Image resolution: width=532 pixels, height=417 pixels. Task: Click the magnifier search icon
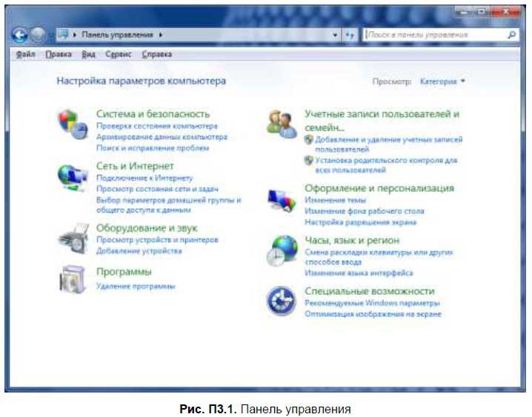pyautogui.click(x=511, y=35)
